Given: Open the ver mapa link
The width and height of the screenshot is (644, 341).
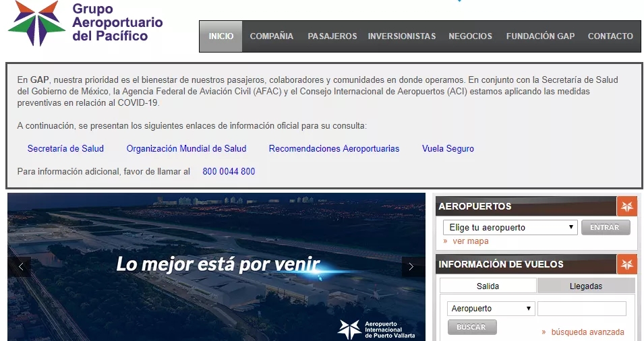Looking at the screenshot, I should tap(470, 241).
